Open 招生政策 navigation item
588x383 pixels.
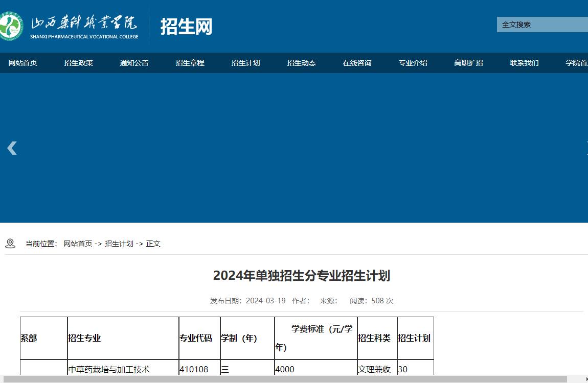tap(78, 63)
